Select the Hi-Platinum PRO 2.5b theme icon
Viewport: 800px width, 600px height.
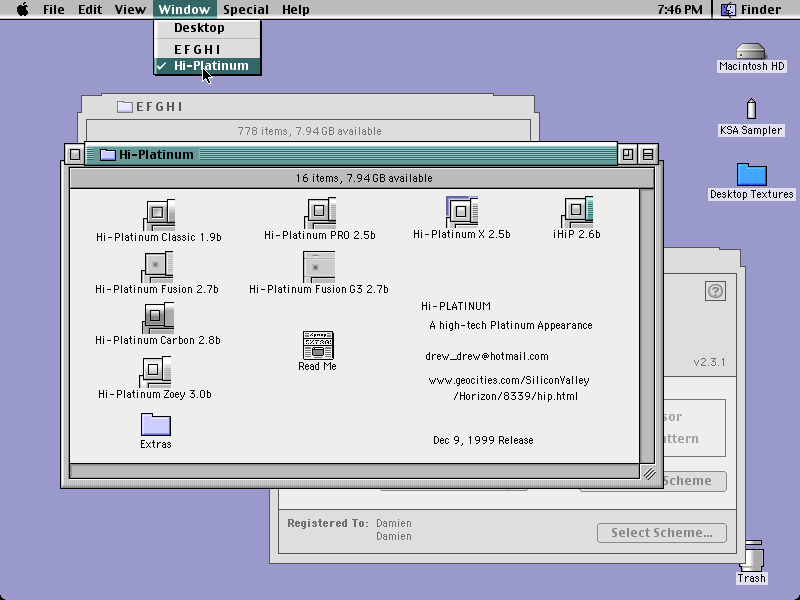coord(320,213)
